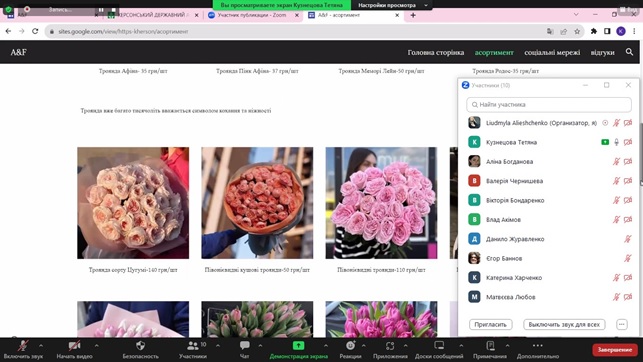
Task: Open відгуки menu item
Action: [x=602, y=52]
